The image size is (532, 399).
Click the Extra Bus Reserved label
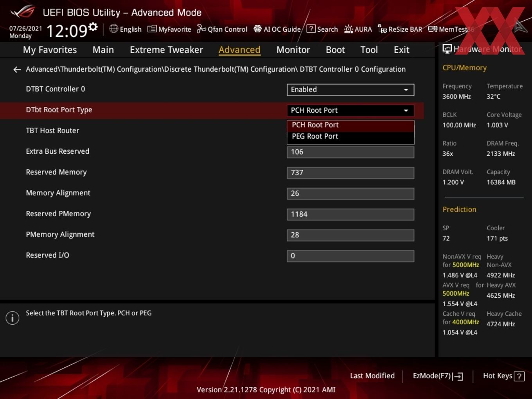pos(58,151)
